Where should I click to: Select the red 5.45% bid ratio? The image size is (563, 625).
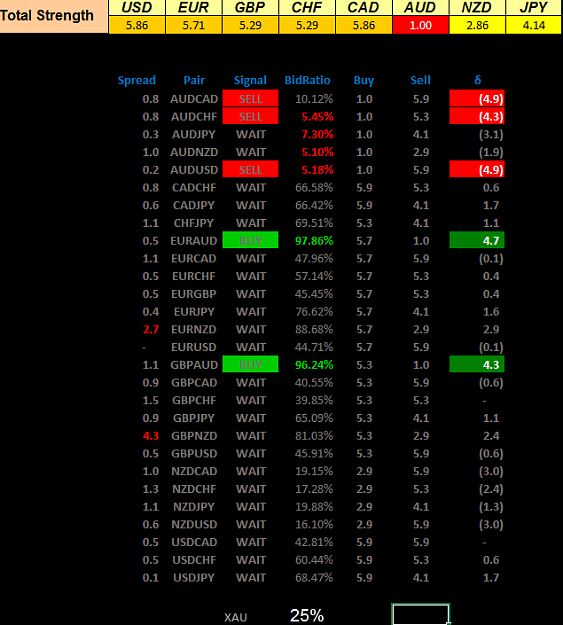pos(317,117)
